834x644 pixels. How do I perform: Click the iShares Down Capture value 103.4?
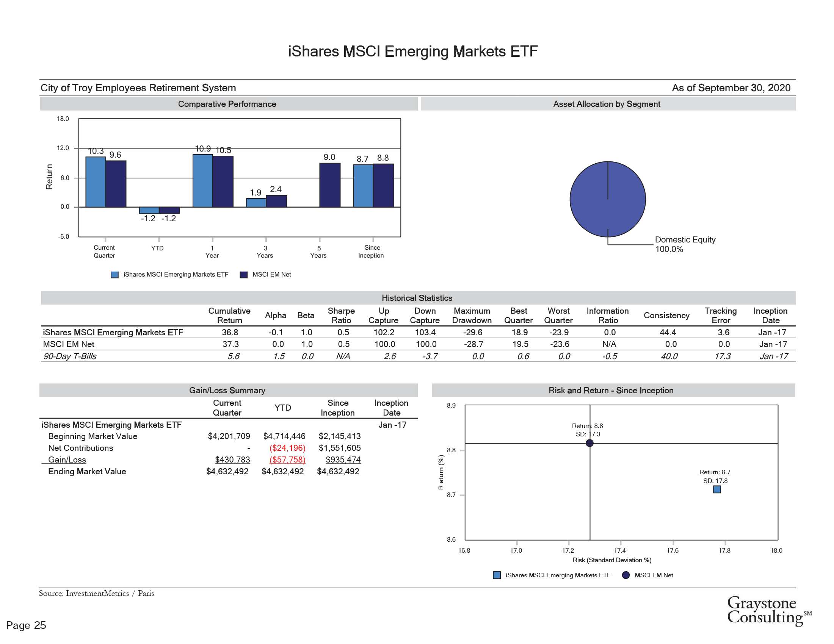point(425,332)
